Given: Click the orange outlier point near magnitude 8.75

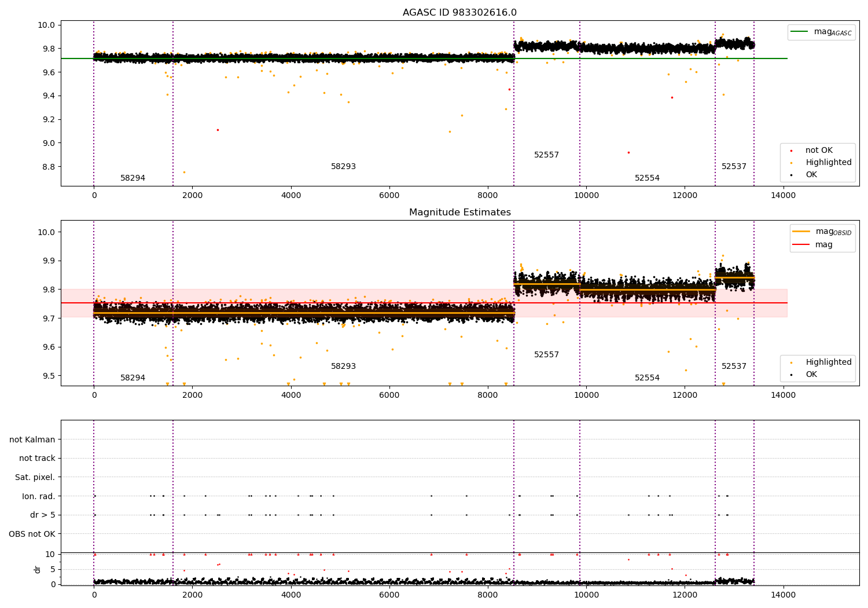Looking at the screenshot, I should (x=184, y=172).
